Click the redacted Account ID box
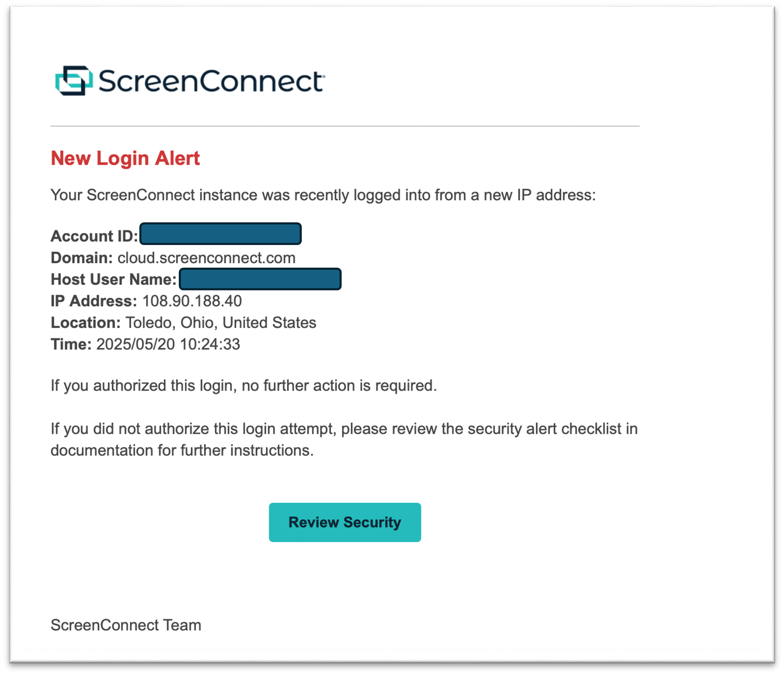Image resolution: width=784 pixels, height=675 pixels. pos(220,234)
